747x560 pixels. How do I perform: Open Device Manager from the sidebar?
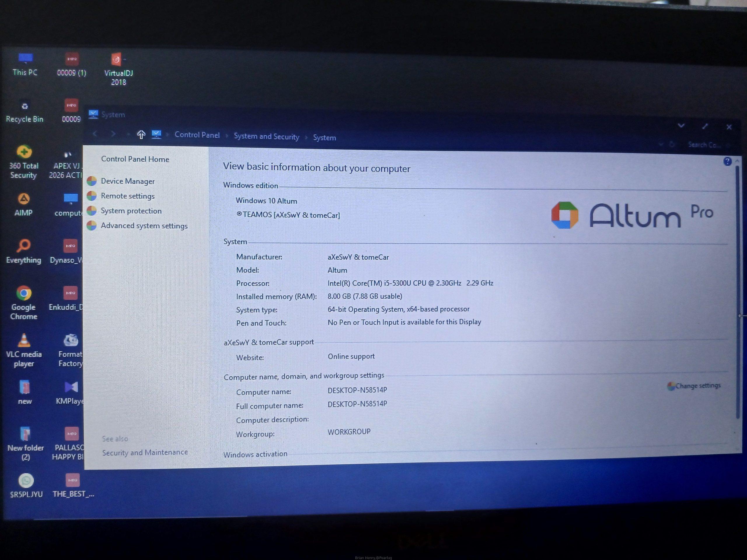128,181
